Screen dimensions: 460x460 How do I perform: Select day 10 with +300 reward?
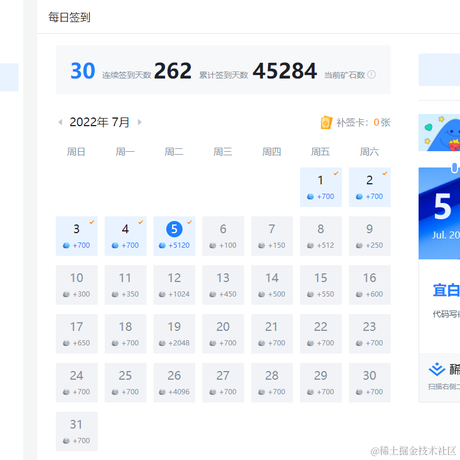pyautogui.click(x=77, y=285)
